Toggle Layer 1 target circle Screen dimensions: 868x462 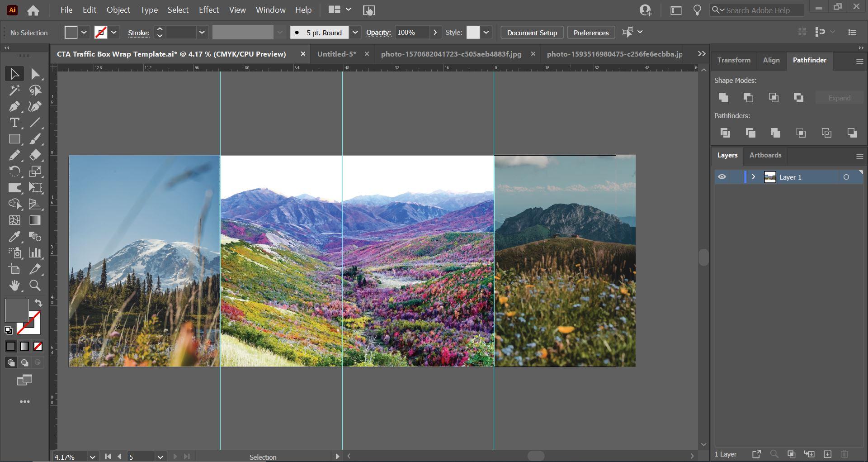tap(846, 177)
